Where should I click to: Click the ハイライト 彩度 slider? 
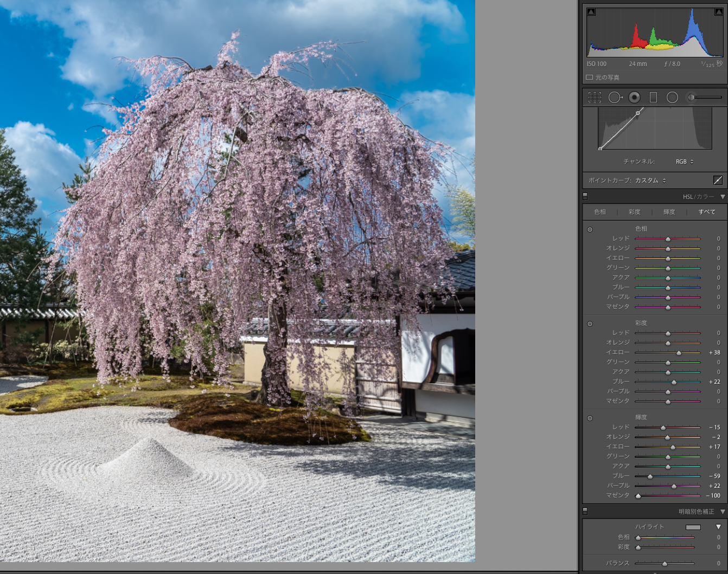pos(665,547)
